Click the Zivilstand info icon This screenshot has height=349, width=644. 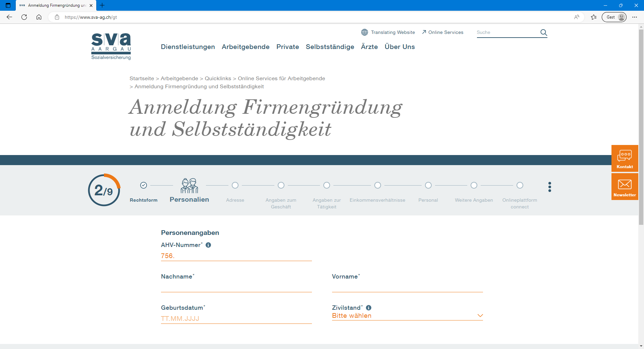(x=369, y=308)
